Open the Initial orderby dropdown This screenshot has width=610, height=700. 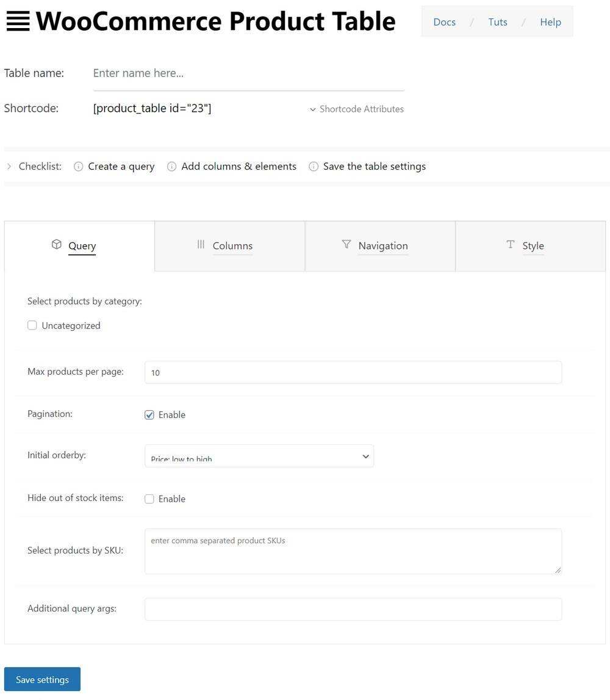click(x=259, y=456)
